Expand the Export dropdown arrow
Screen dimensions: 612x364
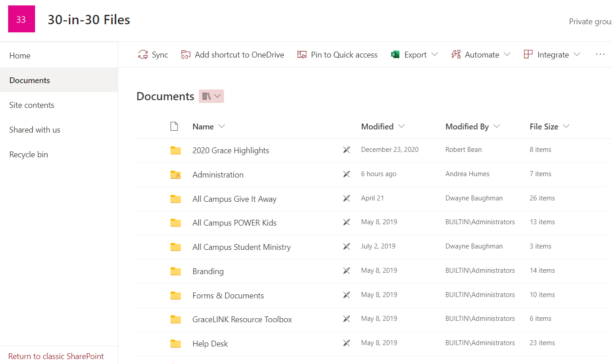pos(434,55)
